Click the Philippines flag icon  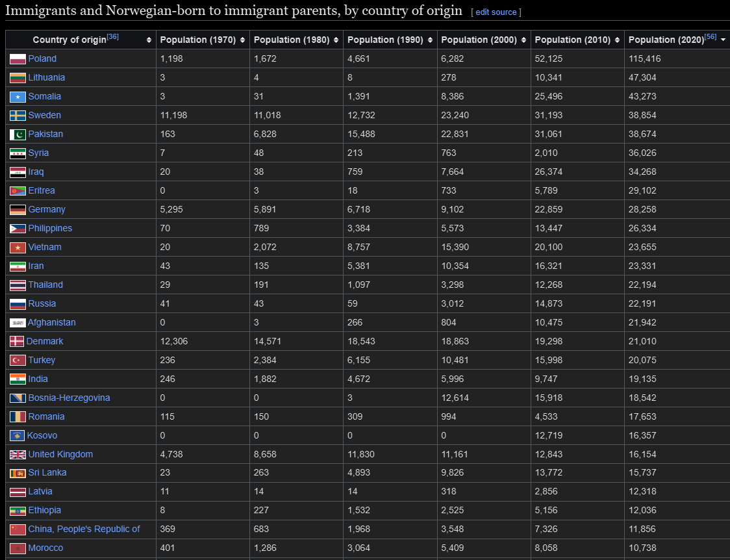(18, 229)
